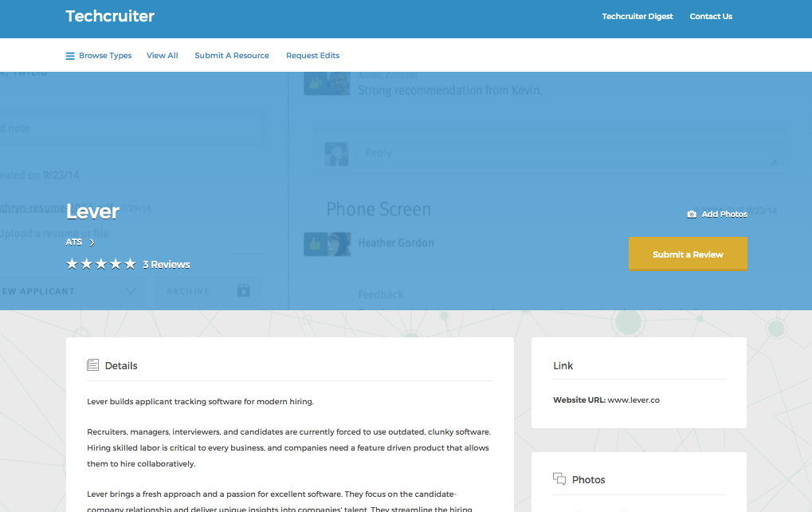Click the Details section heading

[121, 366]
